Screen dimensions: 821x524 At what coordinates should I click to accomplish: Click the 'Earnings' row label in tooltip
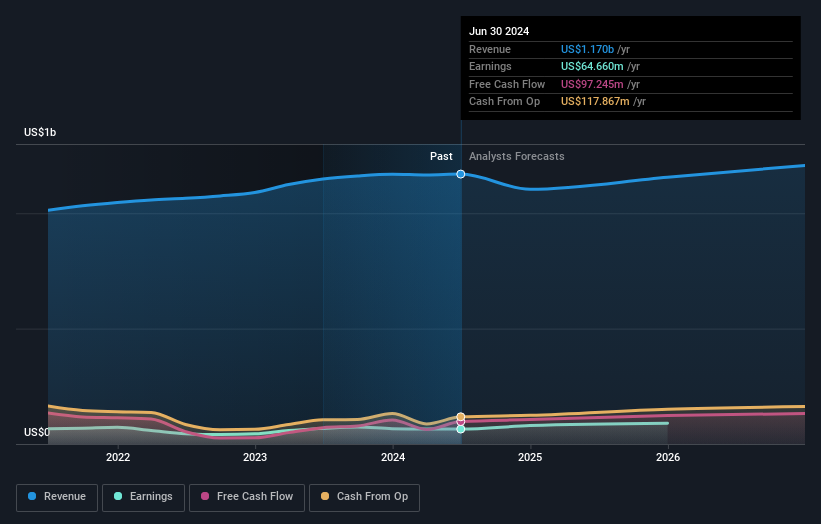coord(490,66)
